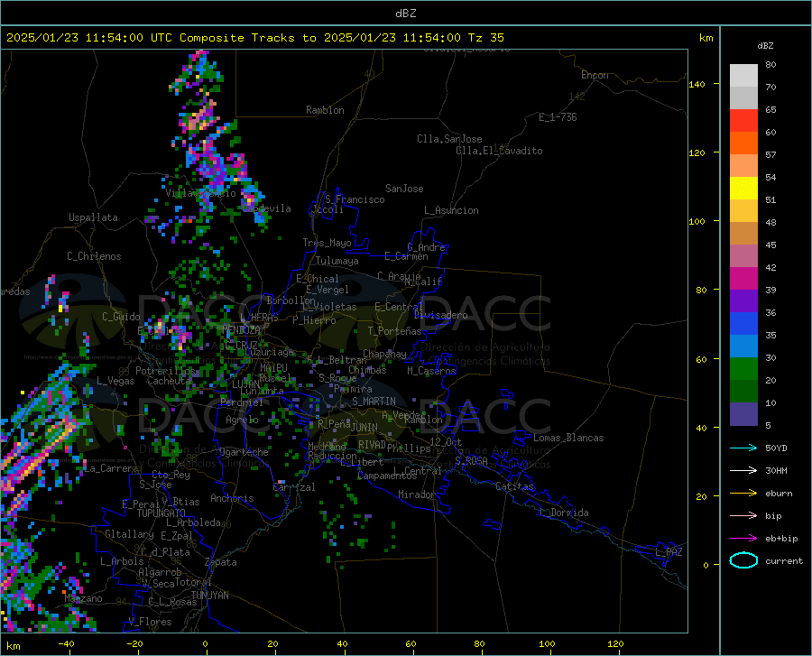Click the yellow eburn arrow legend icon
Image resolution: width=812 pixels, height=656 pixels.
743,493
